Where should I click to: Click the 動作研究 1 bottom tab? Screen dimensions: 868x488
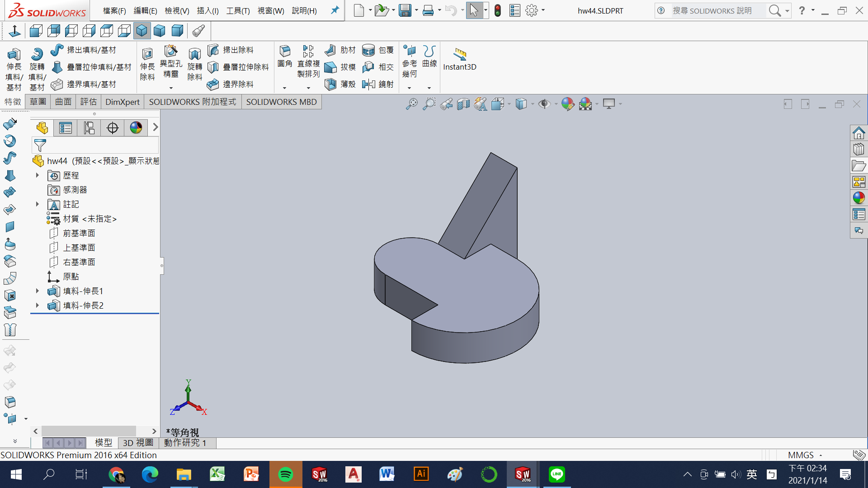click(185, 443)
